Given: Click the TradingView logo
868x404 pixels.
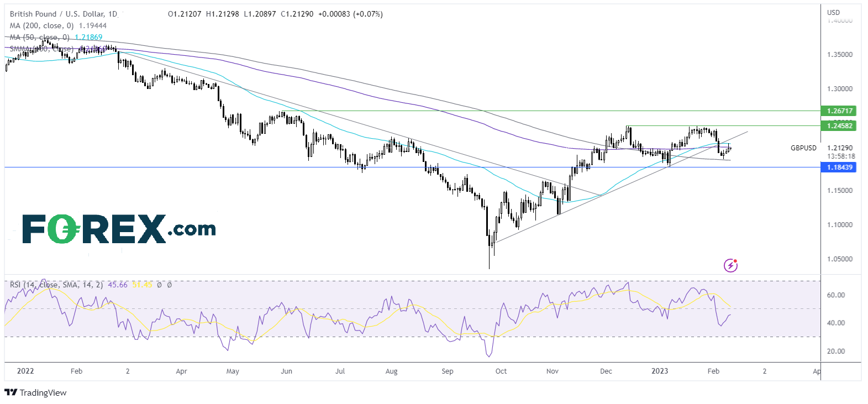Looking at the screenshot, I should pyautogui.click(x=35, y=393).
